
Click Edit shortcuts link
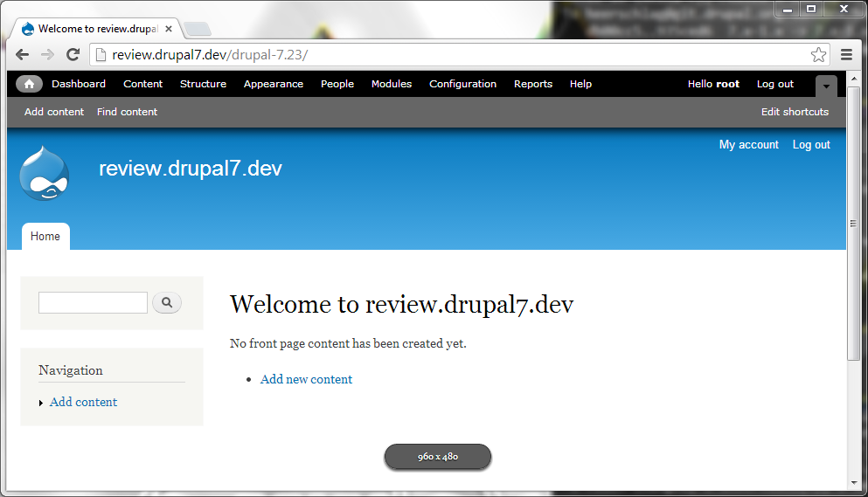coord(795,112)
